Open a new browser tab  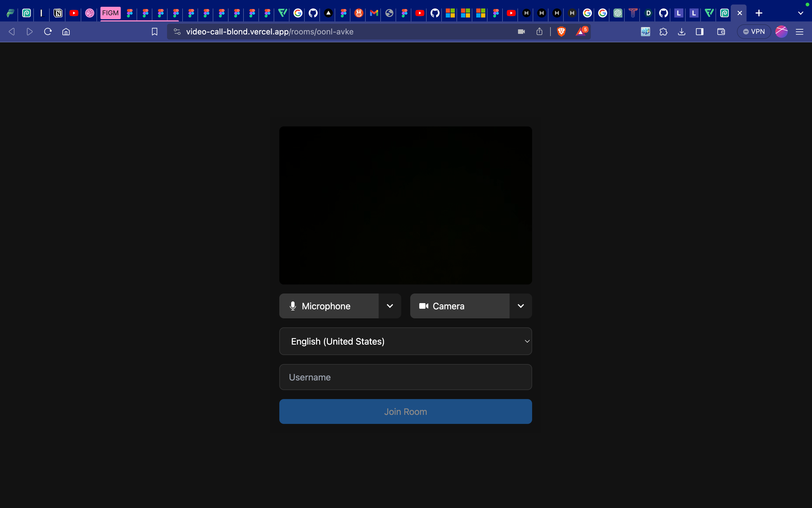759,13
